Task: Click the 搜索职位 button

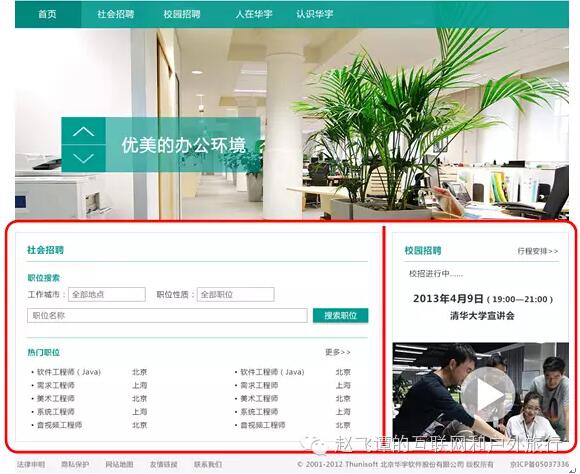Action: 341,316
